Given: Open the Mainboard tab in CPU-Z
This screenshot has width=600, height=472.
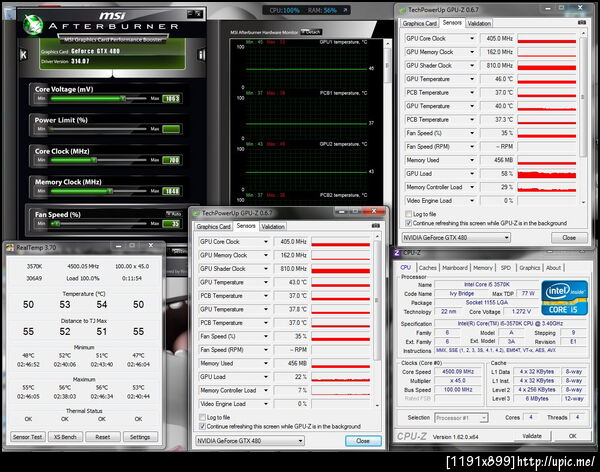Looking at the screenshot, I should pos(455,268).
